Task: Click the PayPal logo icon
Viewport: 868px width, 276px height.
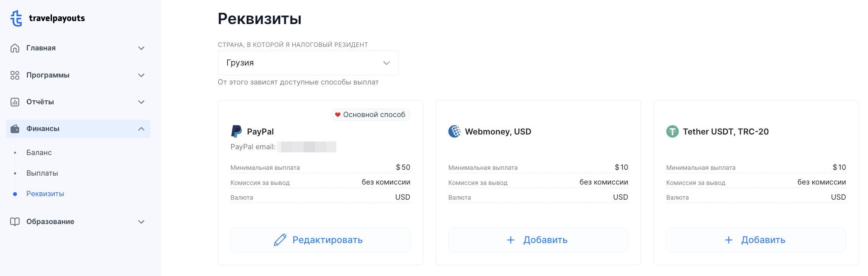Action: coord(236,131)
